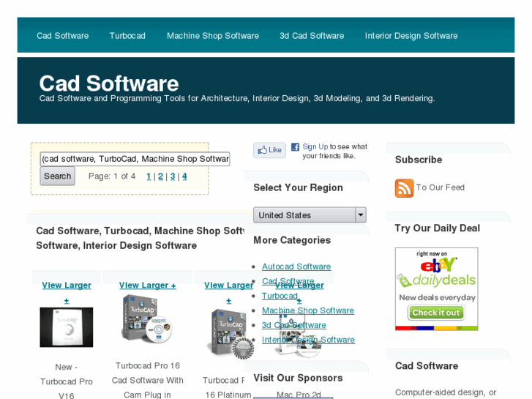Open 3d Cad Software category link

[x=294, y=325]
